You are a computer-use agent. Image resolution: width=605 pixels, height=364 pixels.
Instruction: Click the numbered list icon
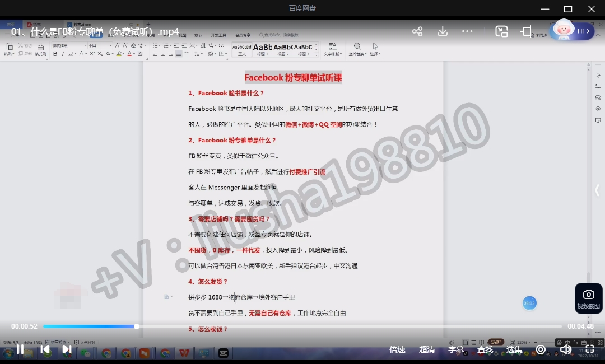tap(166, 45)
